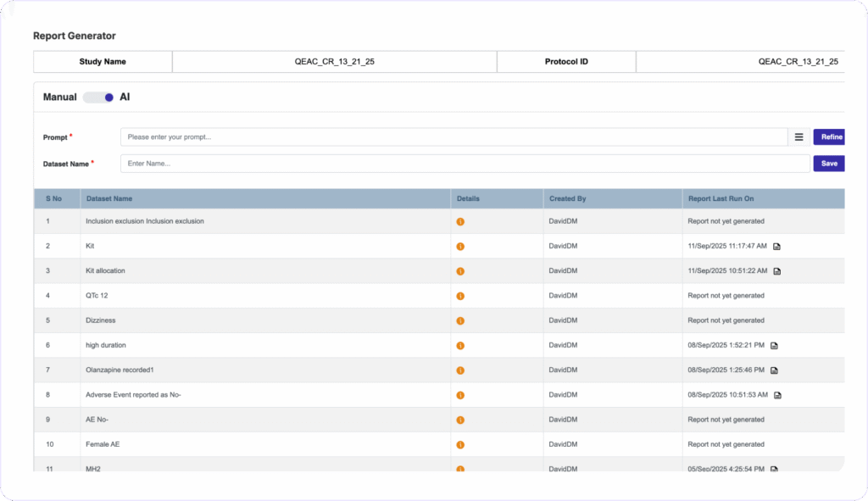Open report file icon for Kit row

(x=776, y=247)
